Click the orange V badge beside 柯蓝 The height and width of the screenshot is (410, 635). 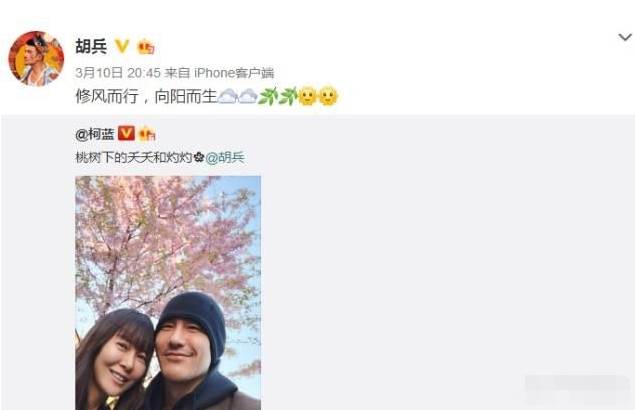[126, 133]
